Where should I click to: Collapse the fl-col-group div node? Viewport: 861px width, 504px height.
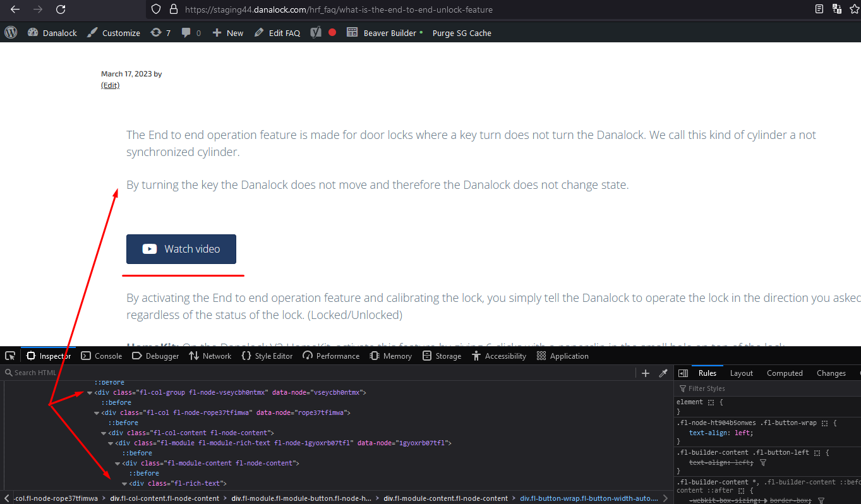pyautogui.click(x=90, y=393)
